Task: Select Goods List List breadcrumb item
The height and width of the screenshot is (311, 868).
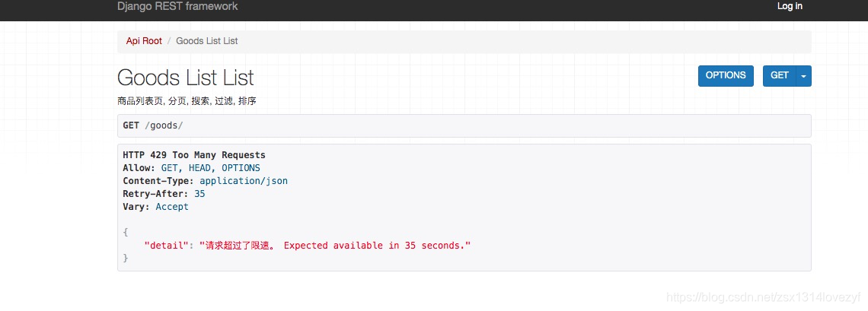Action: click(x=207, y=41)
